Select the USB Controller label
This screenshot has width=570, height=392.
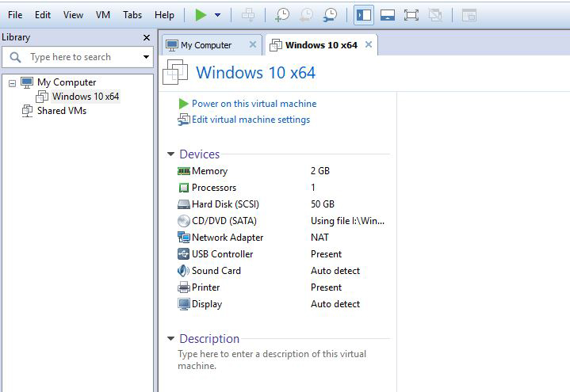coord(223,254)
